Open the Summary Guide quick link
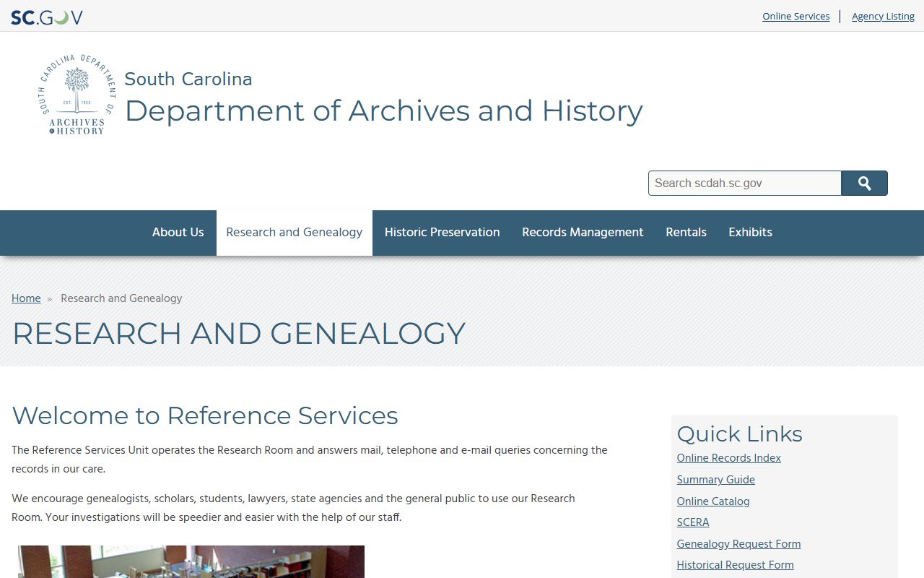 click(x=716, y=480)
